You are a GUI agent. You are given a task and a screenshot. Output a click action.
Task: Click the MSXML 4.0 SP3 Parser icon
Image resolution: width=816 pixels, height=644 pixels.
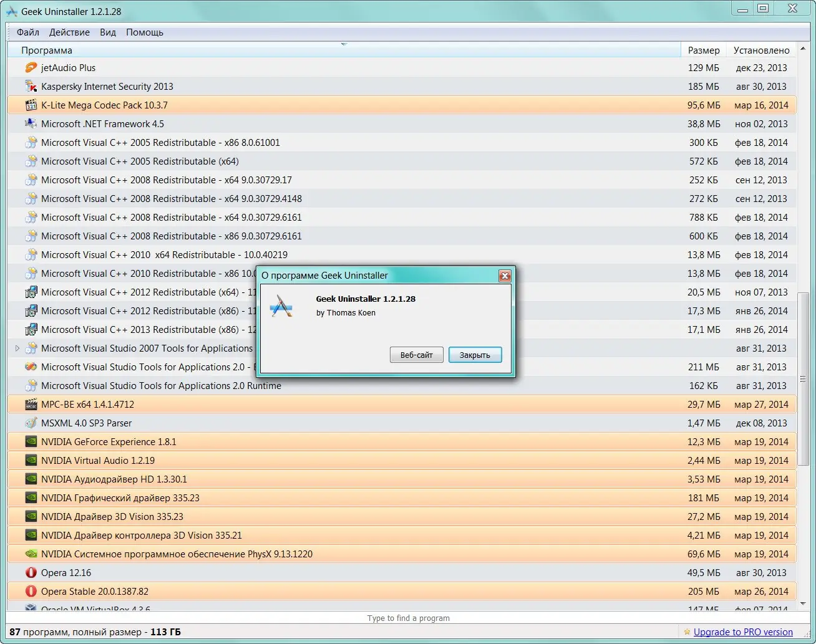31,423
